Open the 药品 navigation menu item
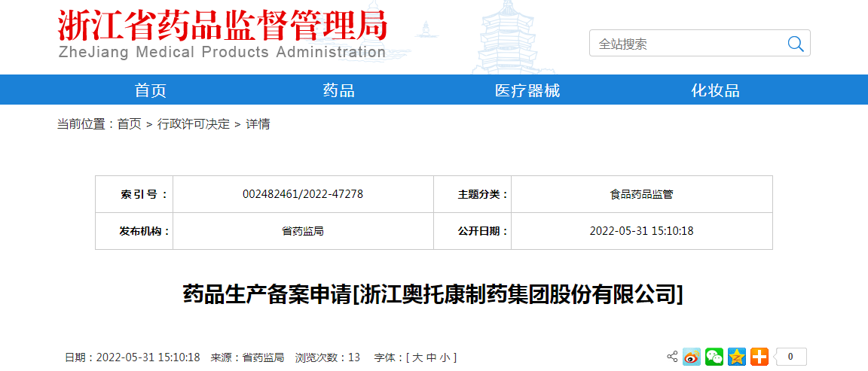 pyautogui.click(x=339, y=90)
